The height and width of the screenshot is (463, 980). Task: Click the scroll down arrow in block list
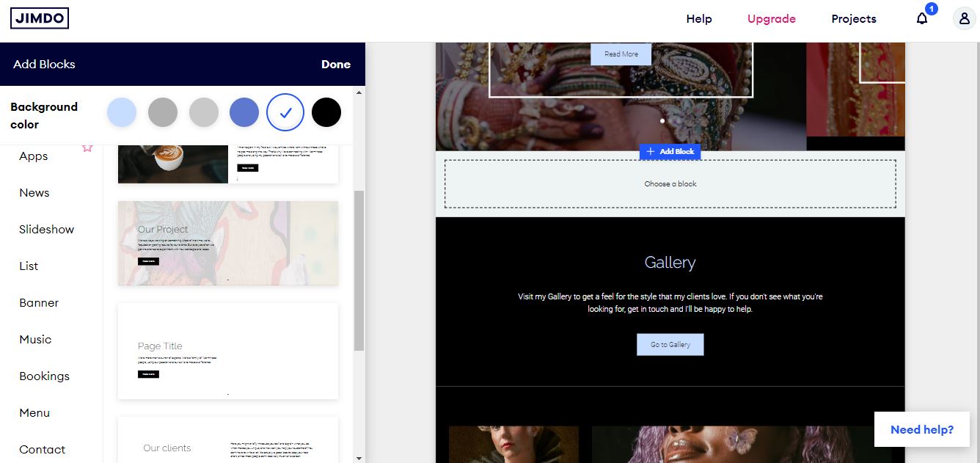click(359, 458)
